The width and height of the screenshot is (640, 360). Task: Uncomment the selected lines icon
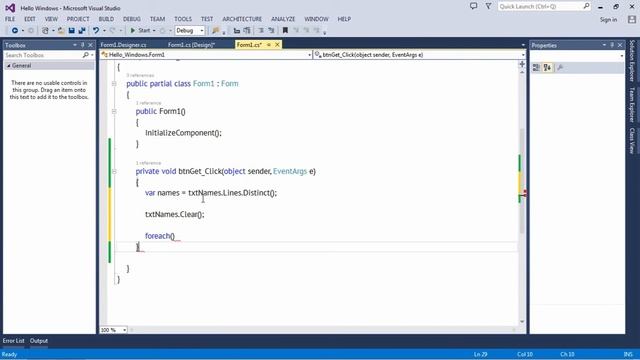click(271, 31)
